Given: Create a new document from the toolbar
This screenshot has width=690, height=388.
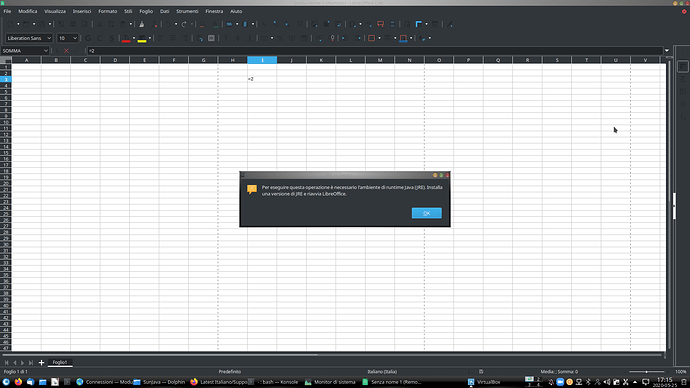Looking at the screenshot, I should (x=10, y=24).
